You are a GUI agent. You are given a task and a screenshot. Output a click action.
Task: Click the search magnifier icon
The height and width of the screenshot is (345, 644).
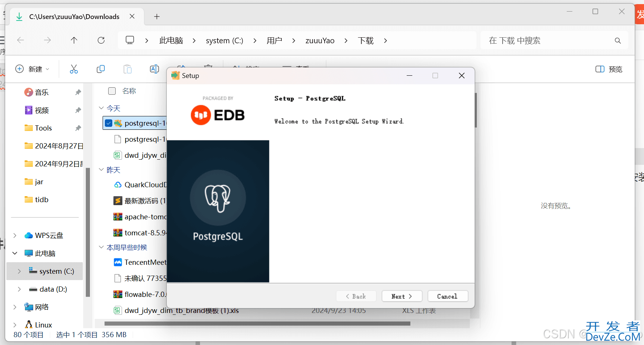[x=618, y=40]
